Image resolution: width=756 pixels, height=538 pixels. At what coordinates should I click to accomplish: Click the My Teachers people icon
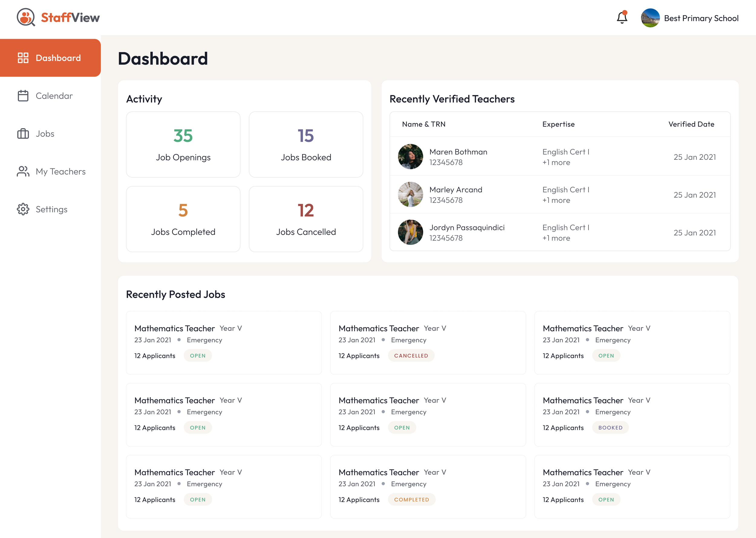click(x=23, y=172)
